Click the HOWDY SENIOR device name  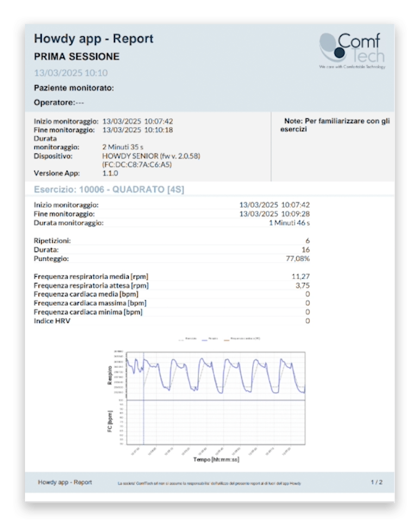tap(151, 155)
